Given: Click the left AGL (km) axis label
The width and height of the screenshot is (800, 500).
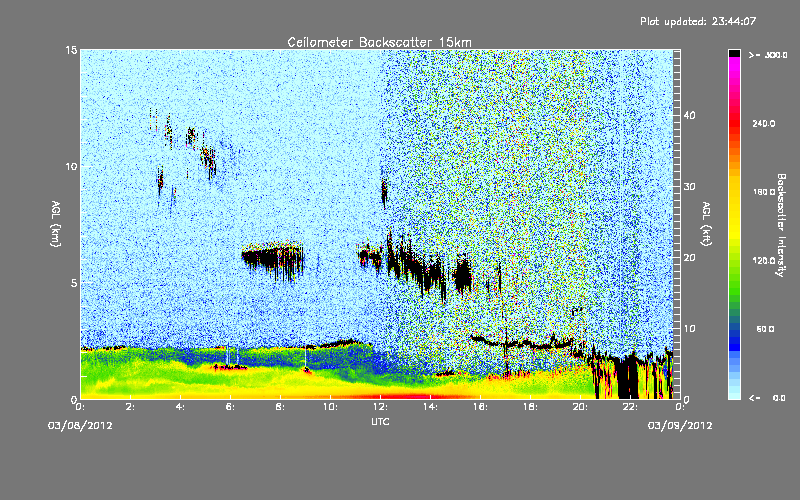Looking at the screenshot, I should click(56, 224).
